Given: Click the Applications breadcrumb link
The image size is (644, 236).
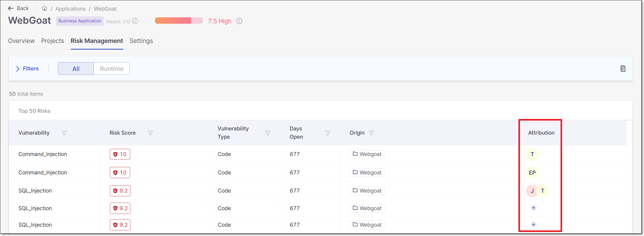Looking at the screenshot, I should click(x=70, y=9).
